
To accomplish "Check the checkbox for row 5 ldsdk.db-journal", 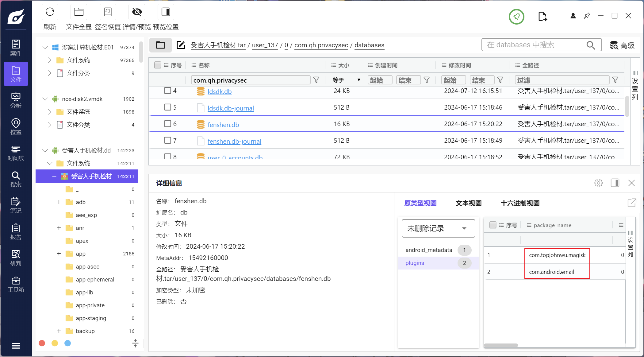I will 167,107.
